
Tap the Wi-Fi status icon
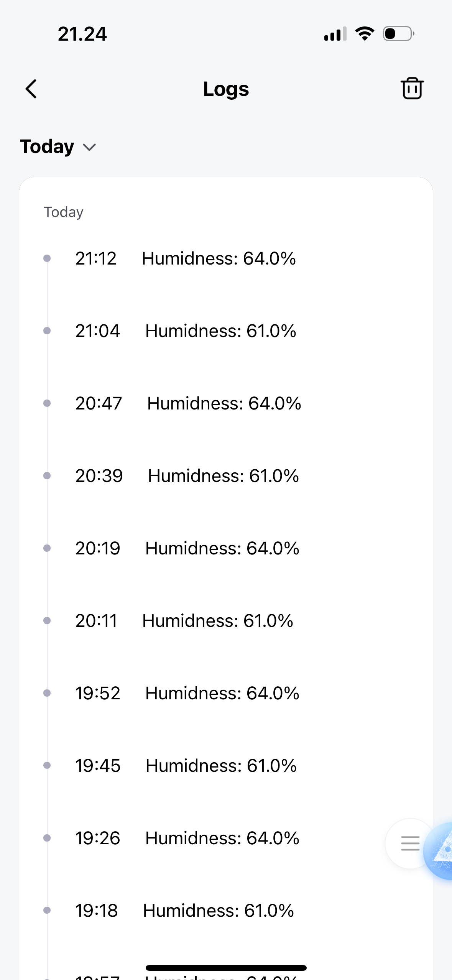[365, 34]
